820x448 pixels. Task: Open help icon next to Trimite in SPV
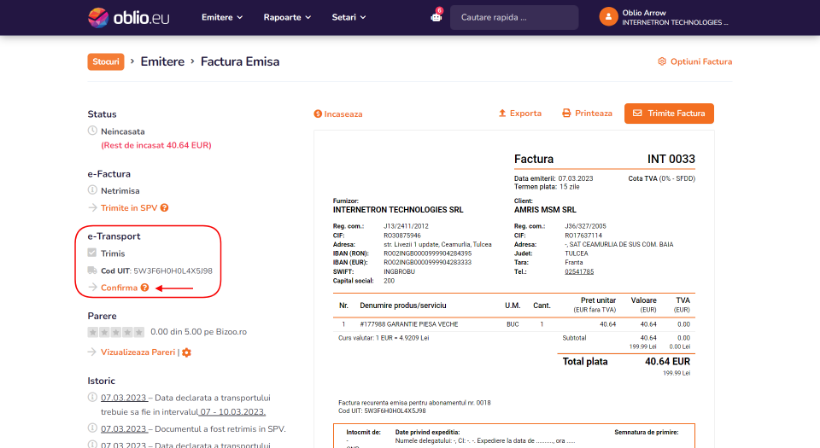click(x=164, y=208)
